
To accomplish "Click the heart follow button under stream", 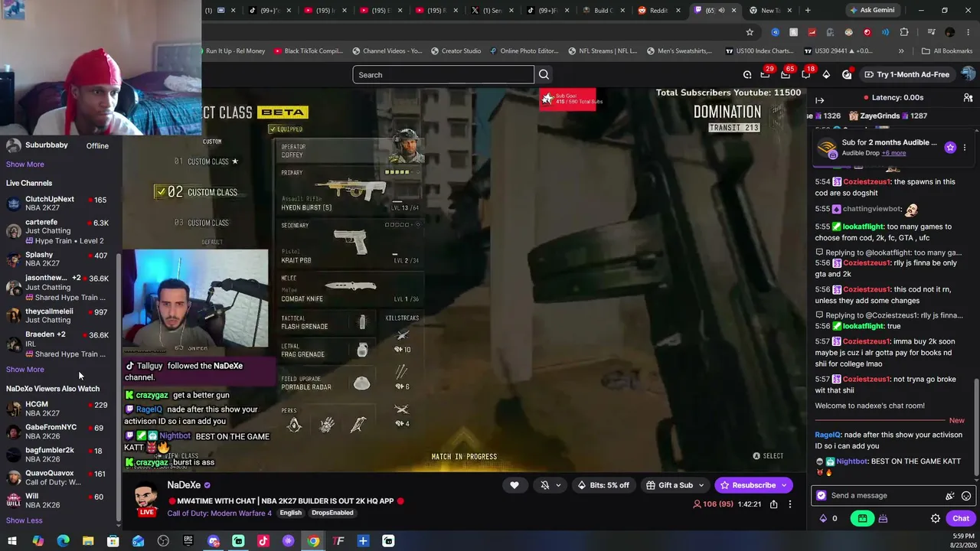I will click(514, 485).
